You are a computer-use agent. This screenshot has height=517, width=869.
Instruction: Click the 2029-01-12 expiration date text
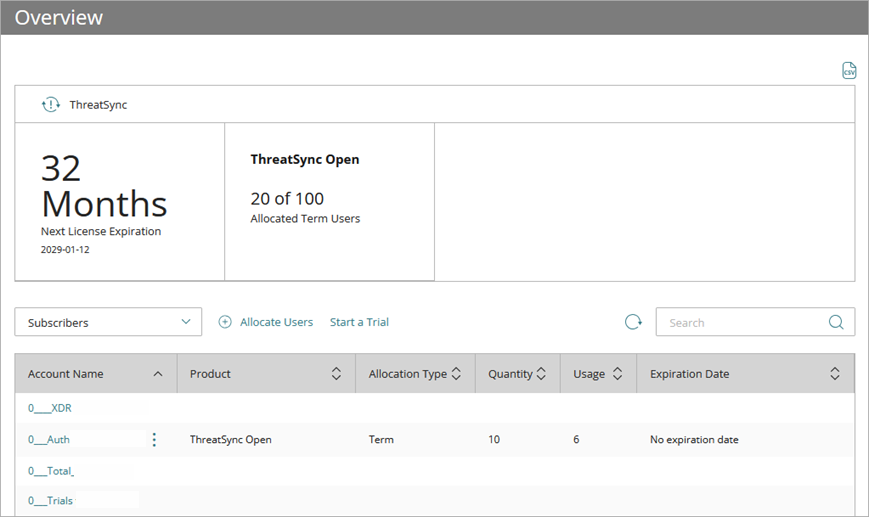point(65,249)
